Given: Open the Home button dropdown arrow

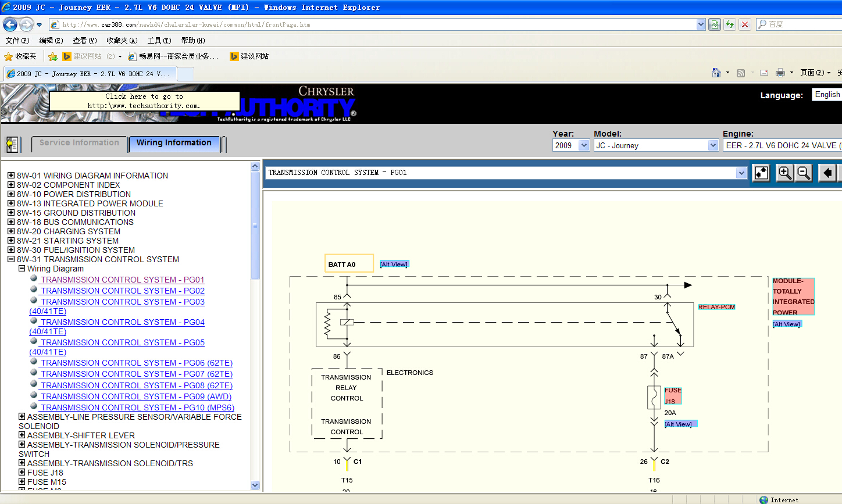Looking at the screenshot, I should point(727,73).
